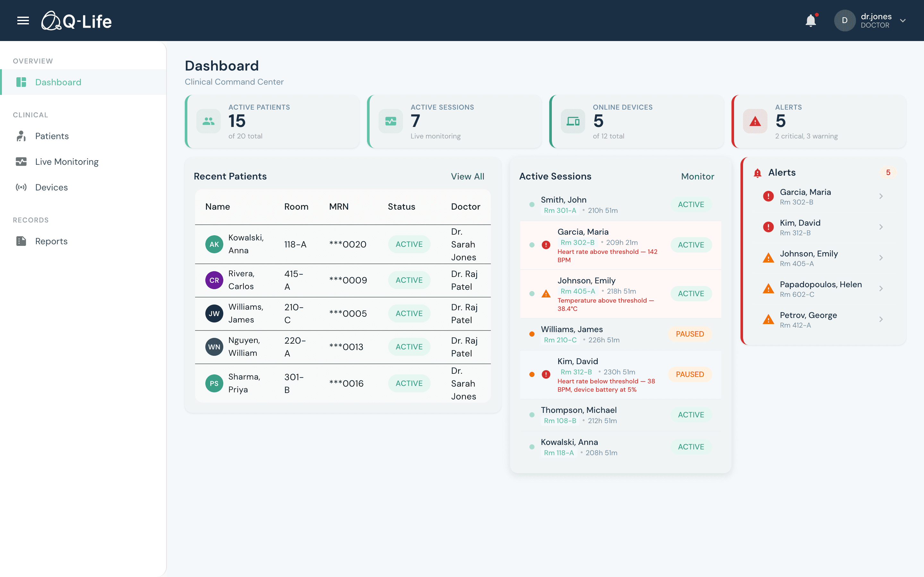Open the hamburger navigation menu
Image resolution: width=924 pixels, height=577 pixels.
[23, 20]
